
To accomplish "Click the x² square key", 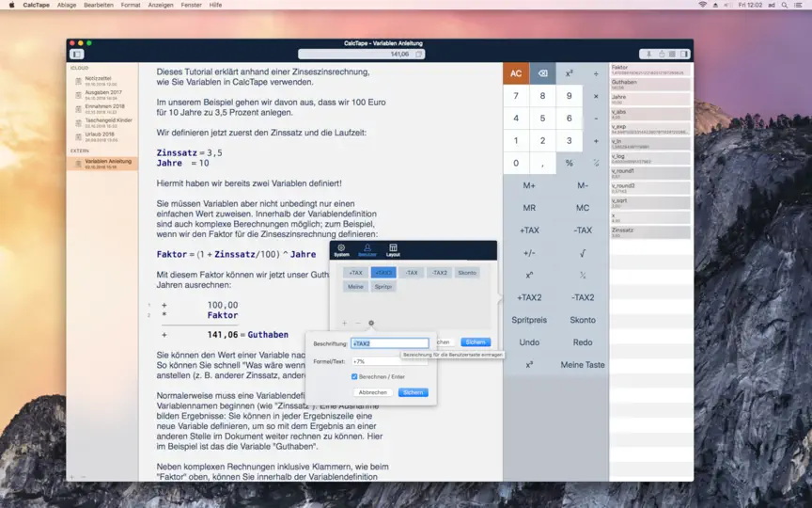I will [x=570, y=73].
